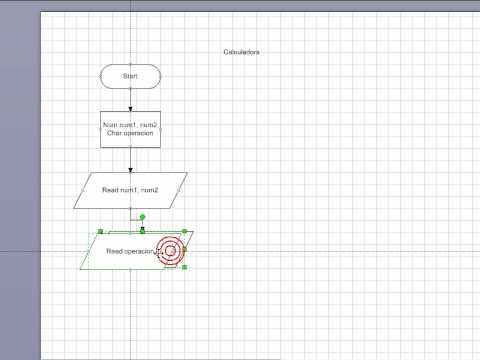Click the green rotation handle above selected shape

pos(142,217)
